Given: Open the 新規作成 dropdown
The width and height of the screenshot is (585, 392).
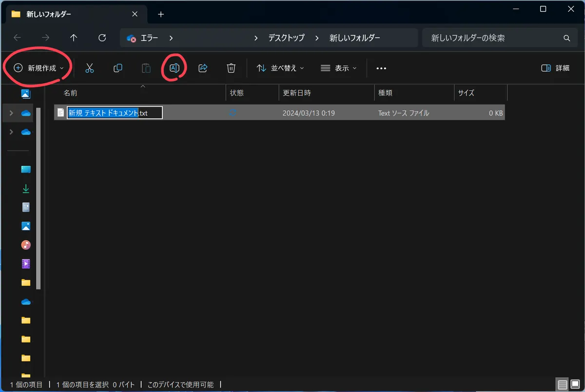Looking at the screenshot, I should [x=39, y=68].
